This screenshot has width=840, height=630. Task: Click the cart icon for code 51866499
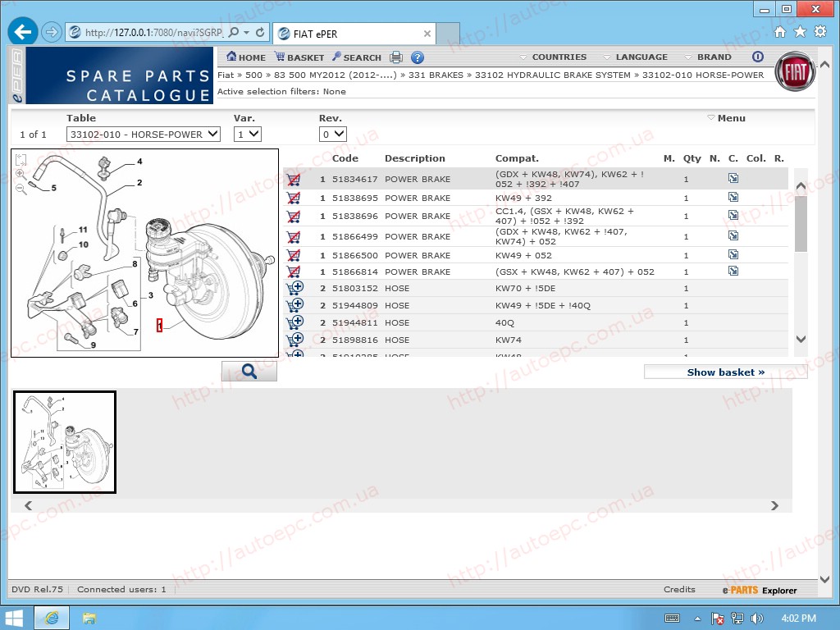tap(293, 237)
